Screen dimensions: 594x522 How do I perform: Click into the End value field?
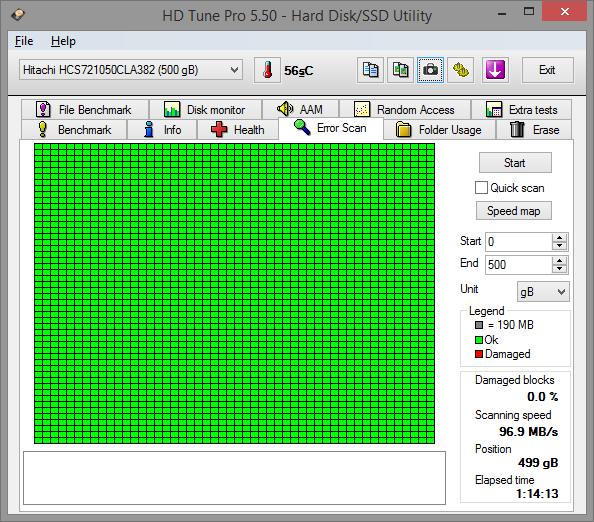click(x=519, y=264)
